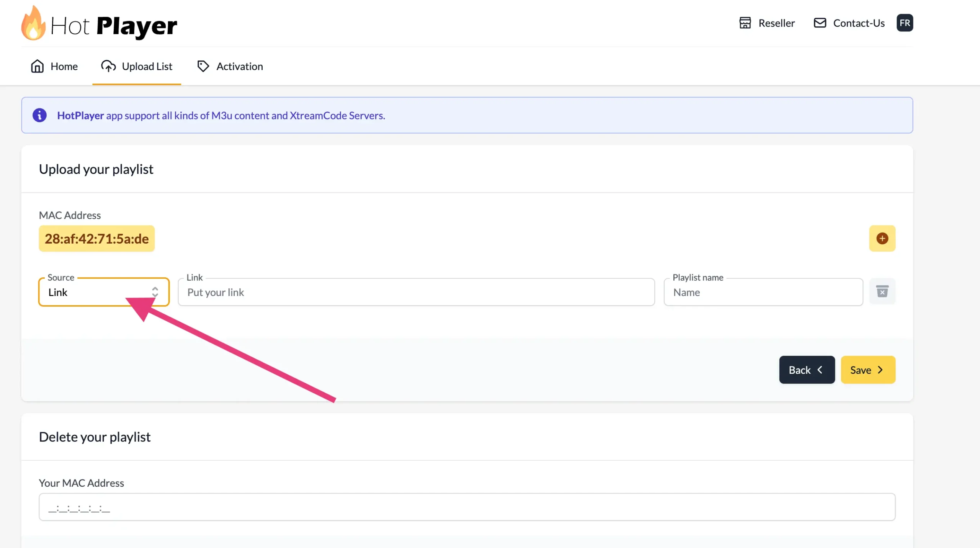Image resolution: width=980 pixels, height=548 pixels.
Task: Click the Playlist name input field
Action: click(763, 292)
